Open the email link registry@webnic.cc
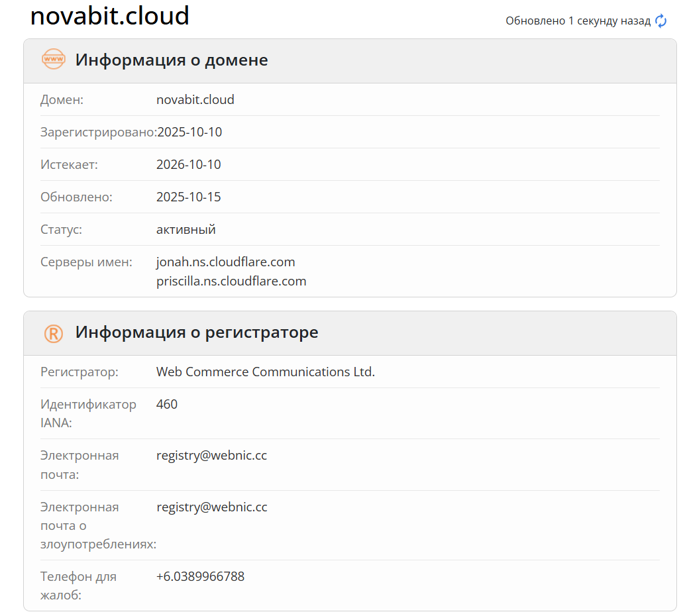683x616 pixels. coord(211,455)
